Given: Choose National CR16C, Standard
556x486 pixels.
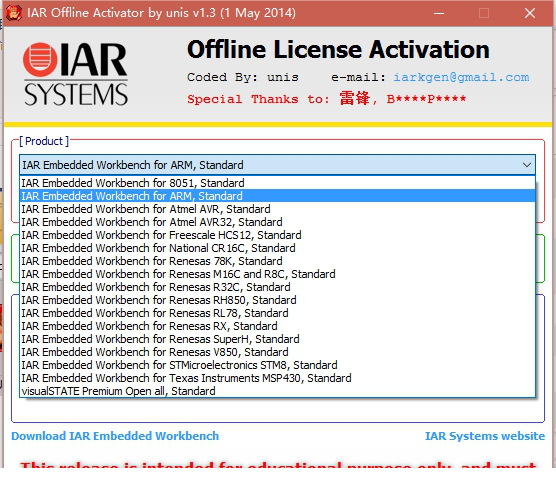Looking at the screenshot, I should (277, 248).
